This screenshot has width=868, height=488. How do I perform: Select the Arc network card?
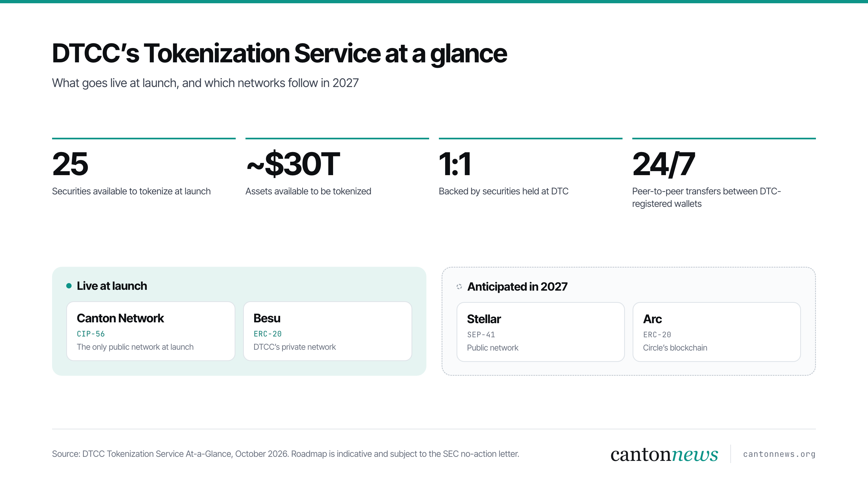coord(717,332)
